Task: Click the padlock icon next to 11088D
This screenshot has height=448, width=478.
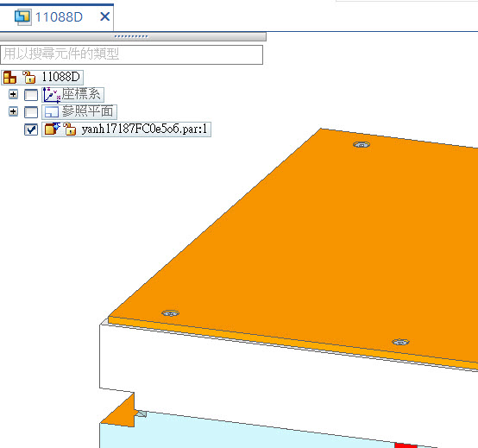Action: tap(29, 77)
